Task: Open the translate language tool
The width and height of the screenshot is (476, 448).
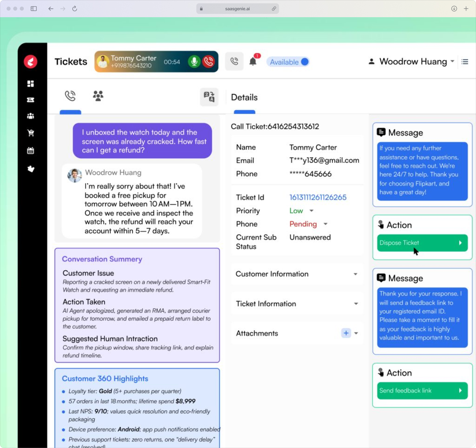Action: click(x=209, y=97)
